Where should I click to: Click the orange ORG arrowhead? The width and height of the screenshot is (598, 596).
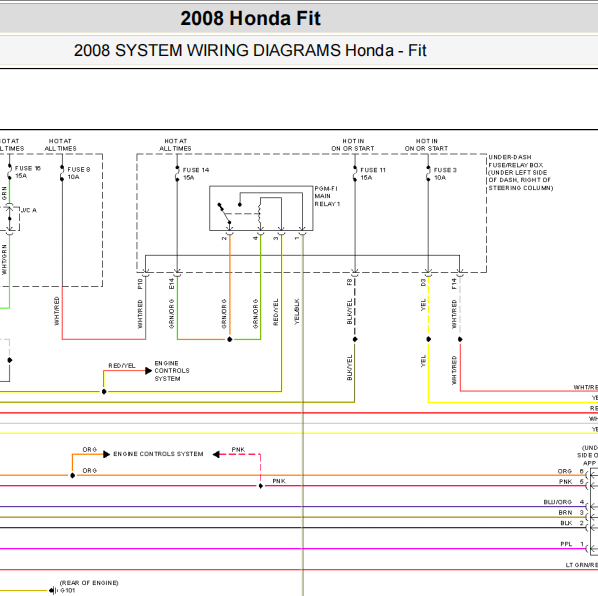pos(107,454)
